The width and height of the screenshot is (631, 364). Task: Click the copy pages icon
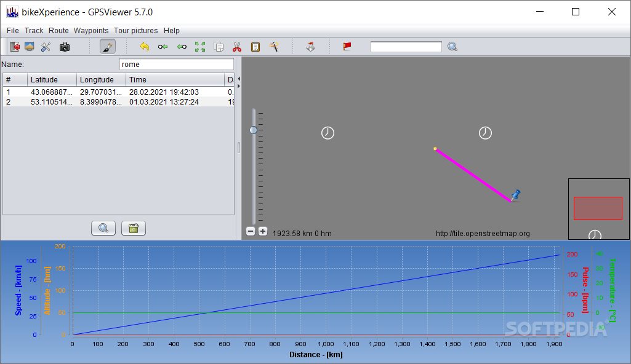pos(219,47)
